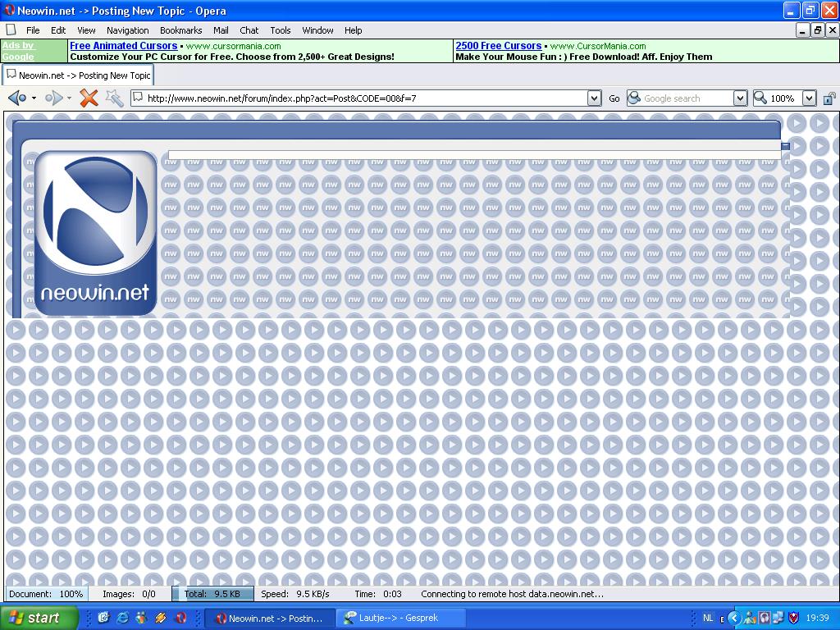Viewport: 840px width, 630px height.
Task: Launch Opera from quick launch
Action: pos(180,618)
